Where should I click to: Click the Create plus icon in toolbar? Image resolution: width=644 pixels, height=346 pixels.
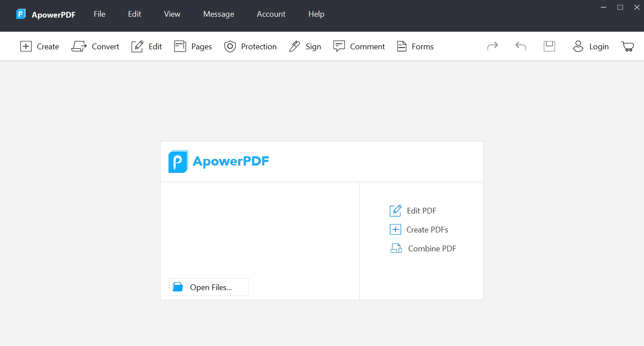point(26,46)
